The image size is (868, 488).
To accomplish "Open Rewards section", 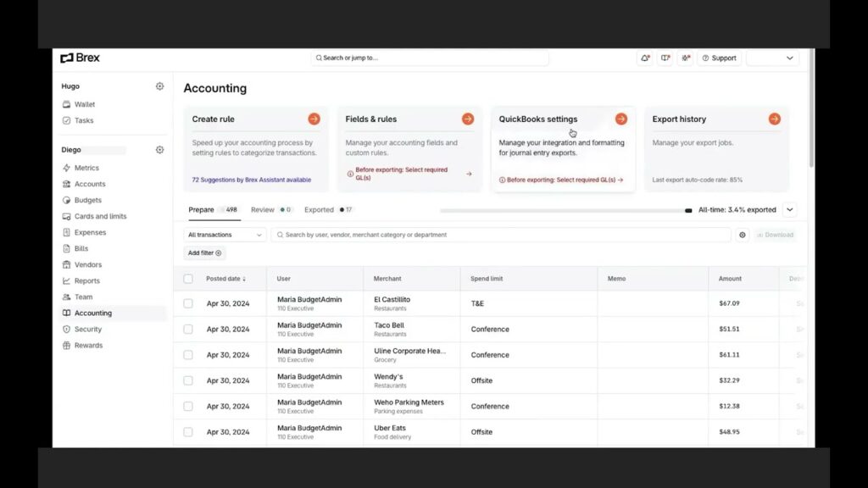I will coord(88,346).
